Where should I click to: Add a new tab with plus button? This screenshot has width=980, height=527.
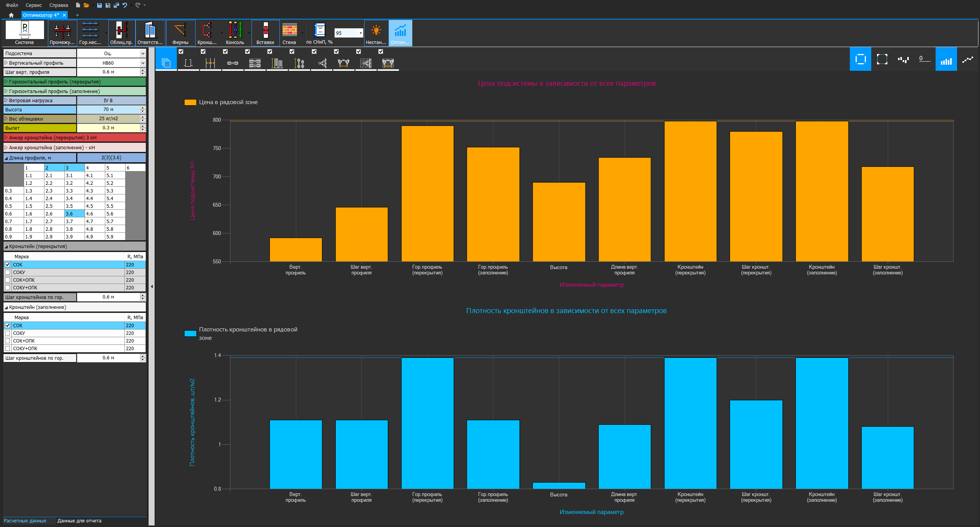tap(77, 15)
